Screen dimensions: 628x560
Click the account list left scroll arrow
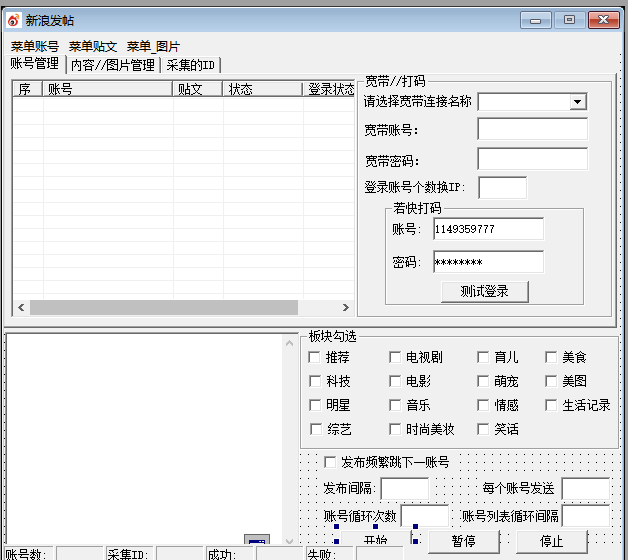click(21, 307)
